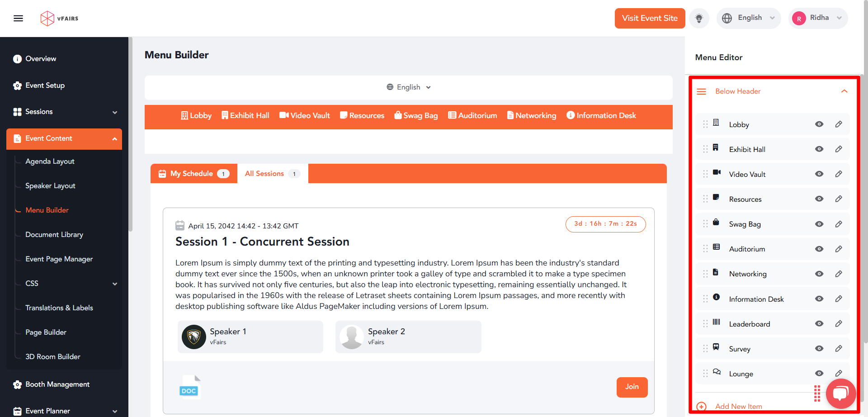
Task: Open the hamburger navigation menu
Action: 18,19
